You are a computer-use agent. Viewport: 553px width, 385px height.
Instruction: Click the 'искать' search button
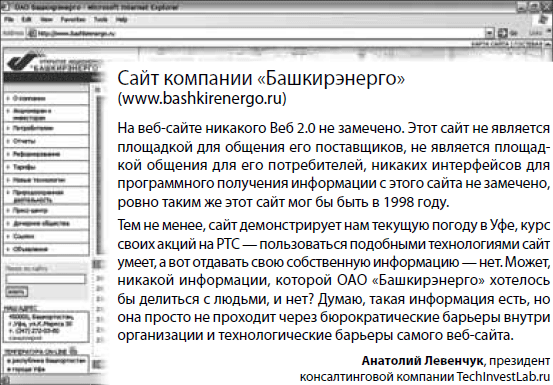[16, 292]
